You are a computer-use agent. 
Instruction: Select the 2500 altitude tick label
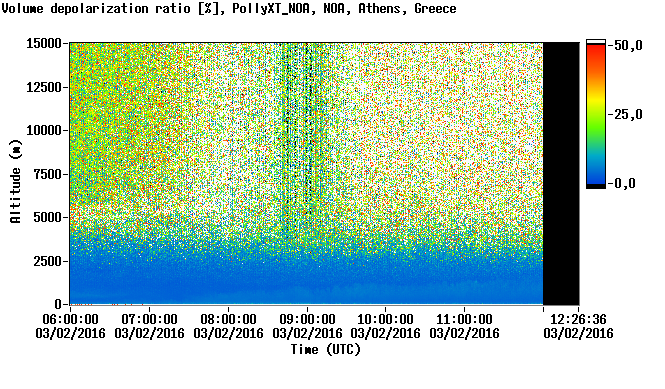(47, 261)
